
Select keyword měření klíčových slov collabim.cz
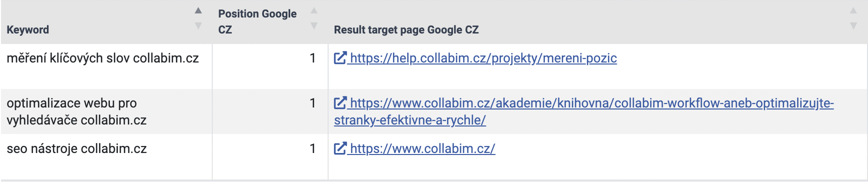(x=102, y=58)
